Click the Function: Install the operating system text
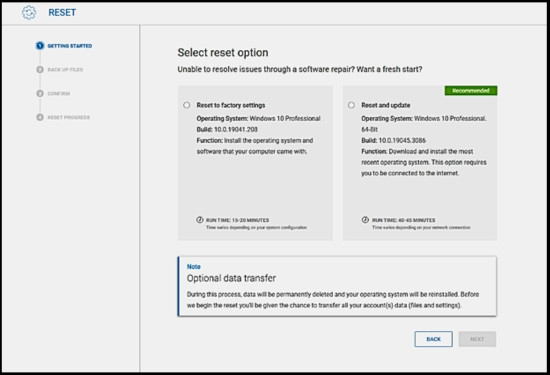The height and width of the screenshot is (375, 550). point(255,146)
